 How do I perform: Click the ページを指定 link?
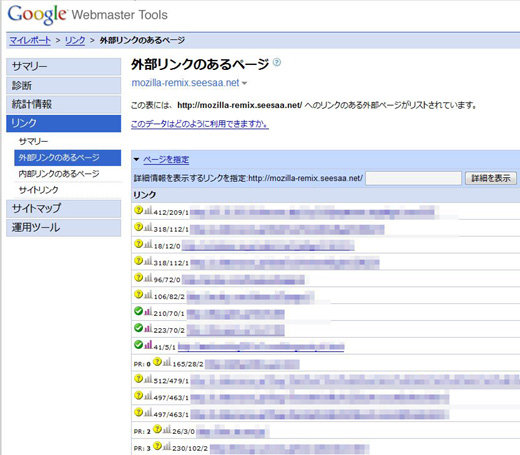(166, 160)
